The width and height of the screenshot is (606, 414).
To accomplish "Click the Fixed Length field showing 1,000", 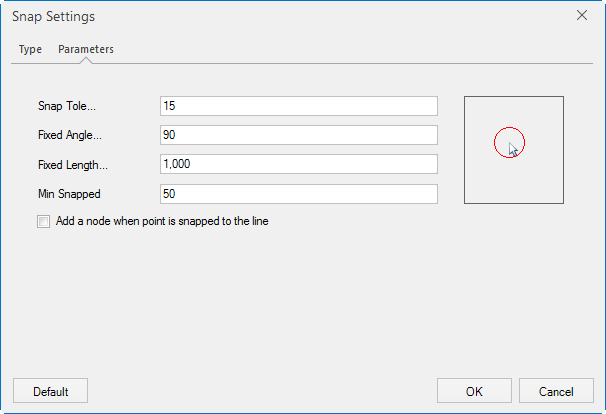I will (x=298, y=164).
